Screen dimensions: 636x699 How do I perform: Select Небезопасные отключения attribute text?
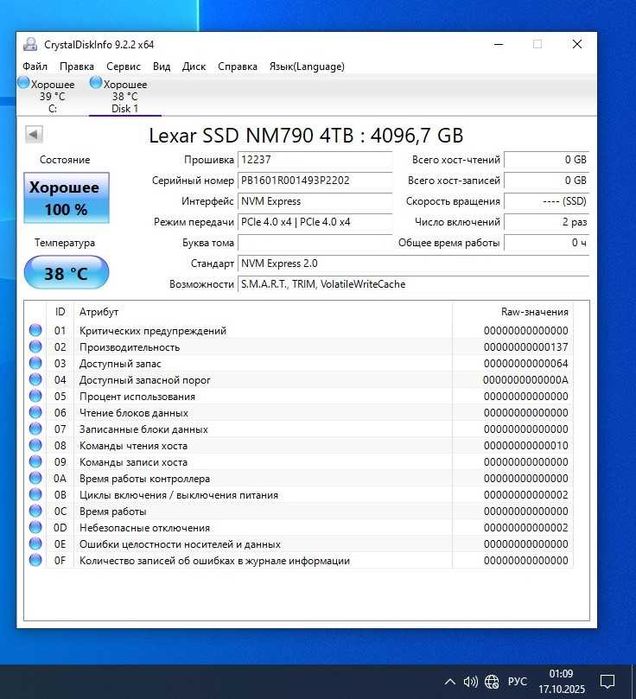[144, 528]
